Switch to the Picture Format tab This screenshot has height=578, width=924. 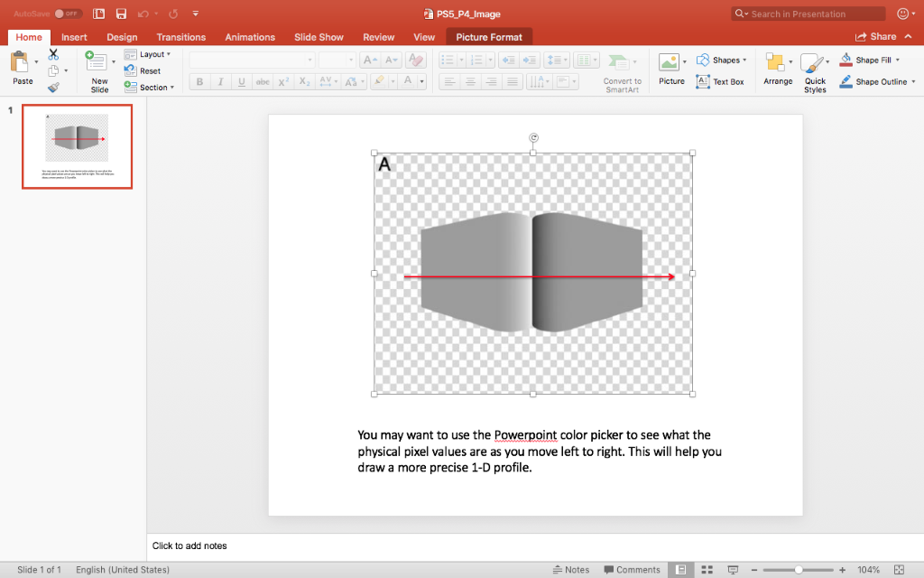coord(488,37)
